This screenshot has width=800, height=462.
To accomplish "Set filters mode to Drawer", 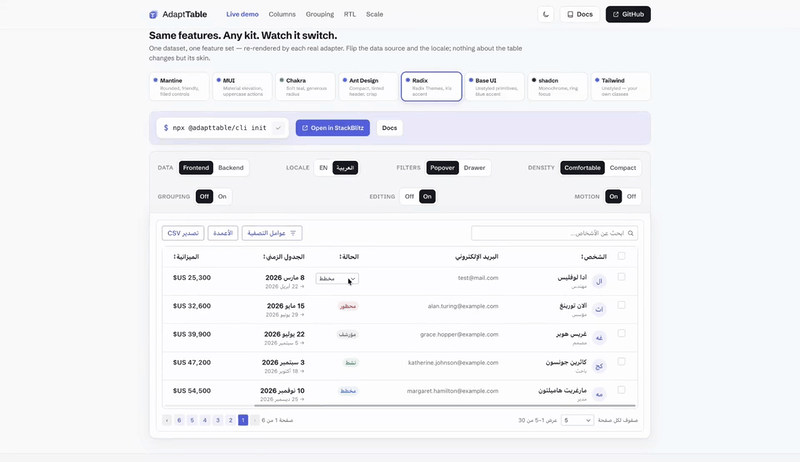I will pyautogui.click(x=474, y=168).
